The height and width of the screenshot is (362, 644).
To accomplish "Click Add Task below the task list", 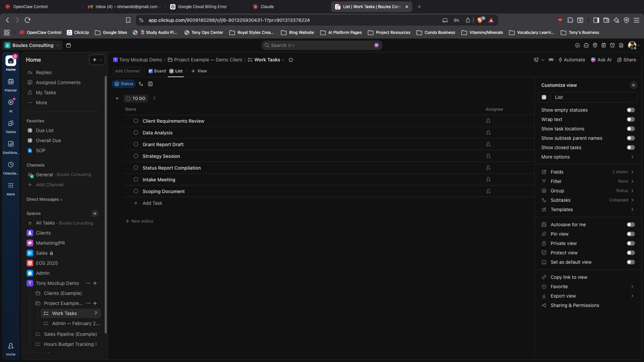I will 152,203.
